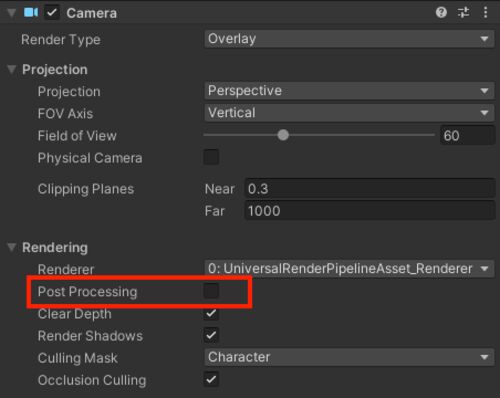Open the Projection Perspective dropdown
This screenshot has width=500, height=398.
tap(349, 91)
